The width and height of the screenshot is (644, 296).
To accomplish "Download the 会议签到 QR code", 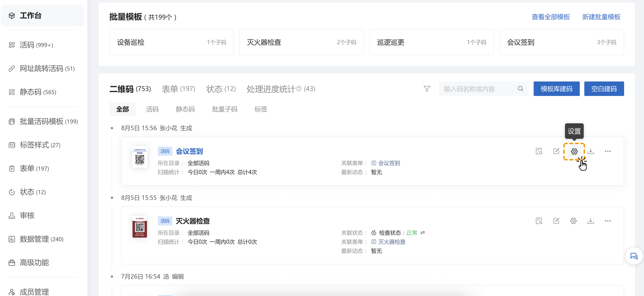I will pos(590,151).
